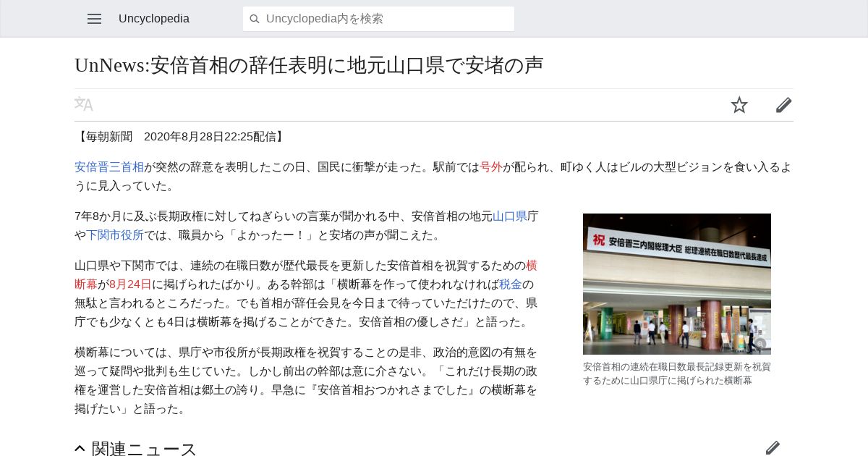Image resolution: width=868 pixels, height=456 pixels.
Task: Follow the 下関市役所 link
Action: click(x=115, y=235)
